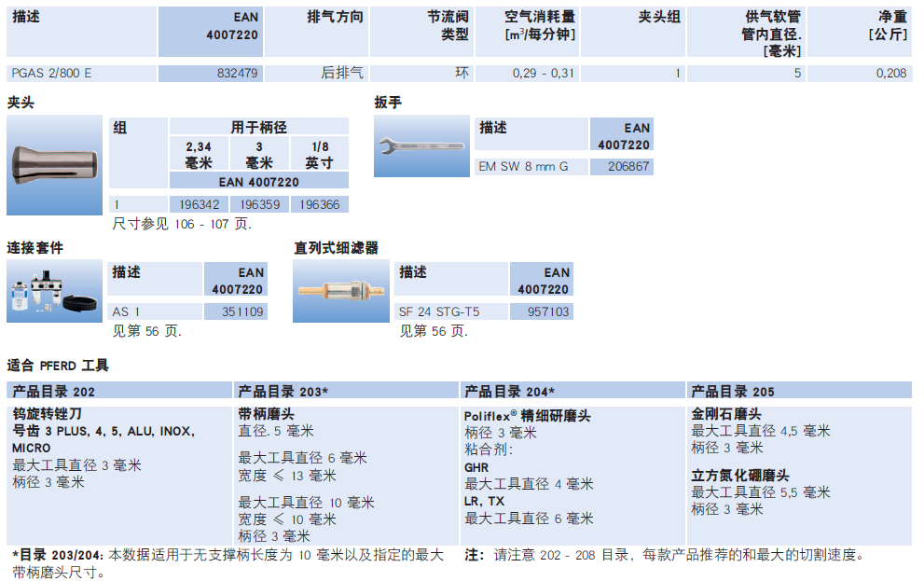Click the 钨旋转锉刀 heading
Viewport: 924px width, 581px height.
click(48, 414)
